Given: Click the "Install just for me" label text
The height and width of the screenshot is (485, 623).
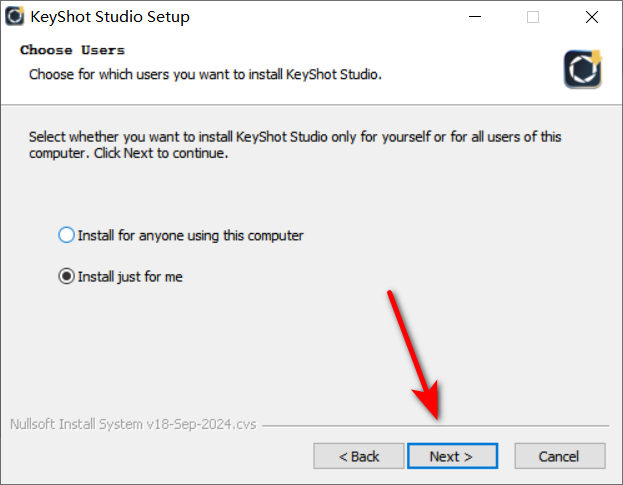Looking at the screenshot, I should pos(130,277).
